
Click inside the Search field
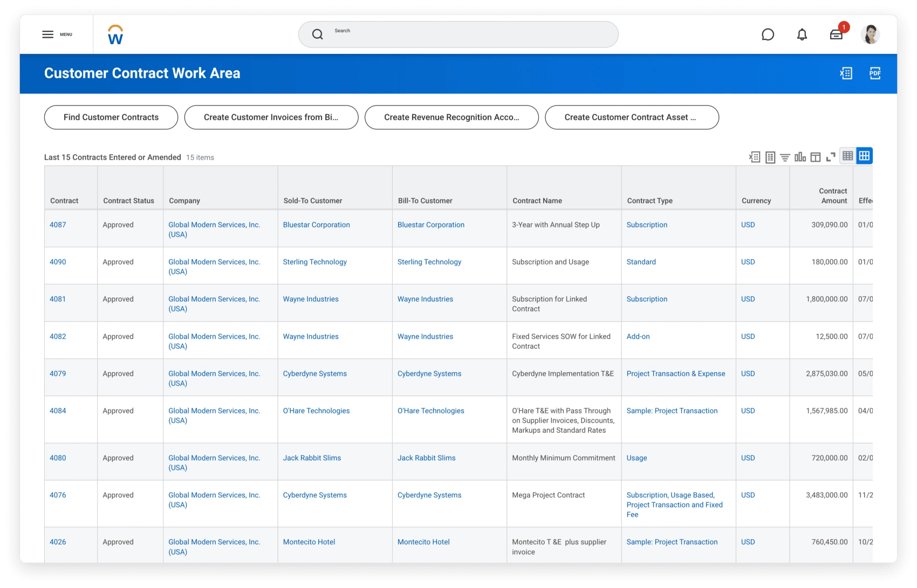(x=458, y=34)
